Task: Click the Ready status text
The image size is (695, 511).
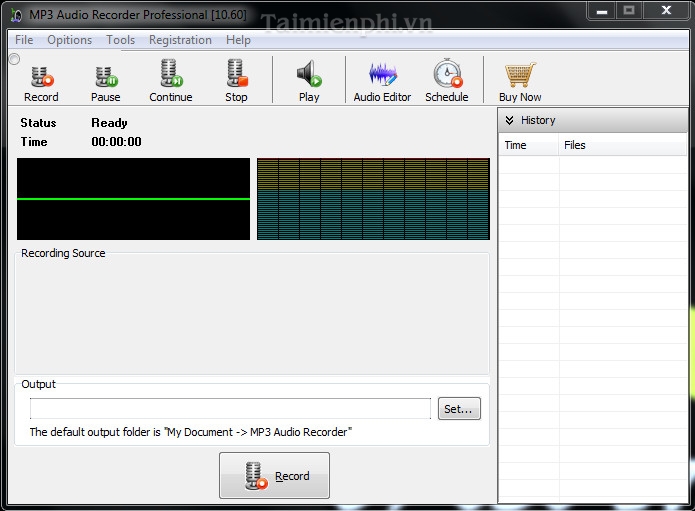Action: [109, 123]
